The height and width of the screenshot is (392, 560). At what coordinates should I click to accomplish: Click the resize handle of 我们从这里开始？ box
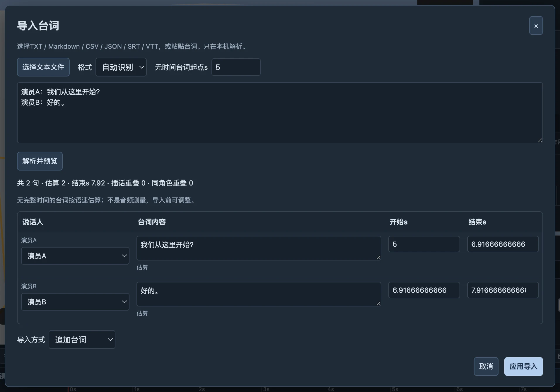pyautogui.click(x=378, y=258)
